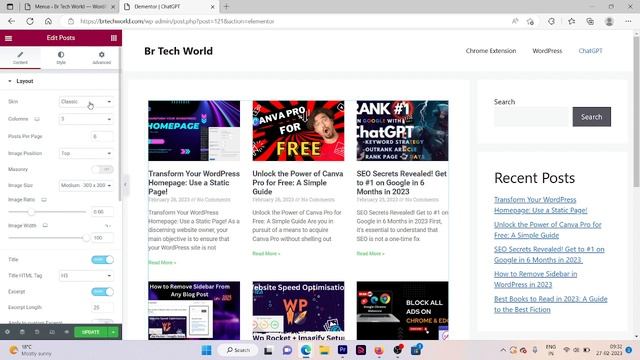640x360 pixels.
Task: Open the Image Size dropdown
Action: (x=86, y=185)
